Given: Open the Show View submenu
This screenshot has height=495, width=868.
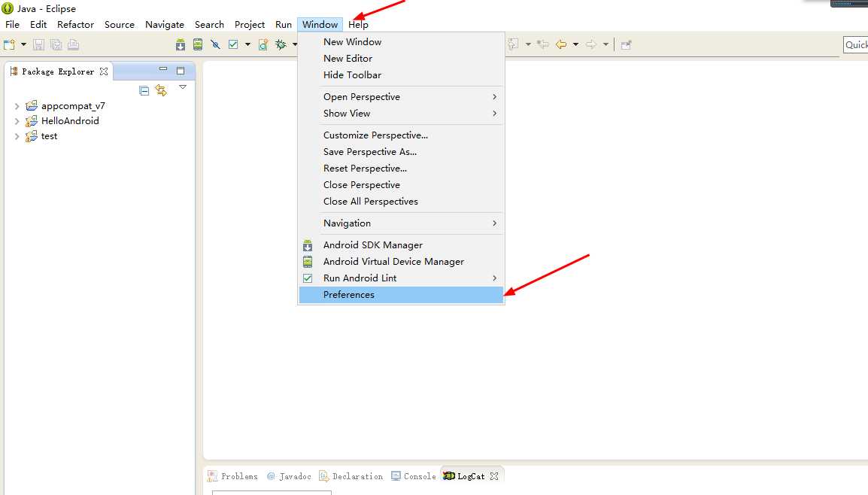Looking at the screenshot, I should pyautogui.click(x=402, y=114).
